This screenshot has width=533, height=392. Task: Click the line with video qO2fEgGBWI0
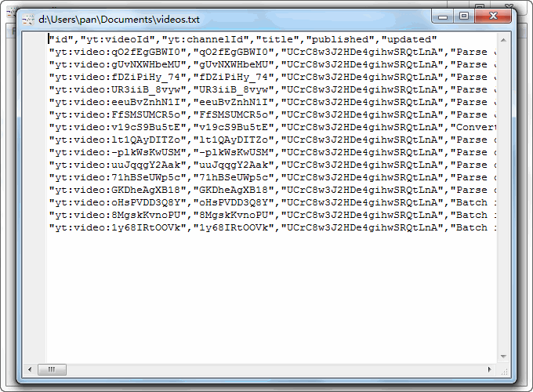[235, 52]
